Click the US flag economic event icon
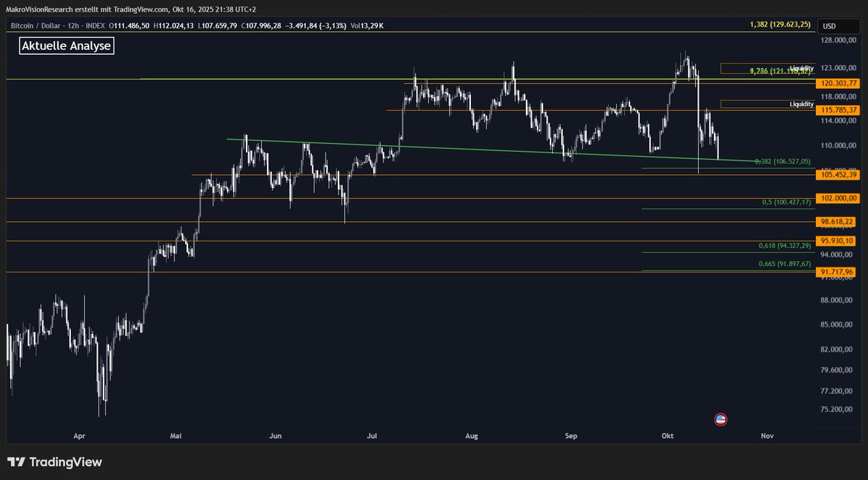 pyautogui.click(x=720, y=419)
